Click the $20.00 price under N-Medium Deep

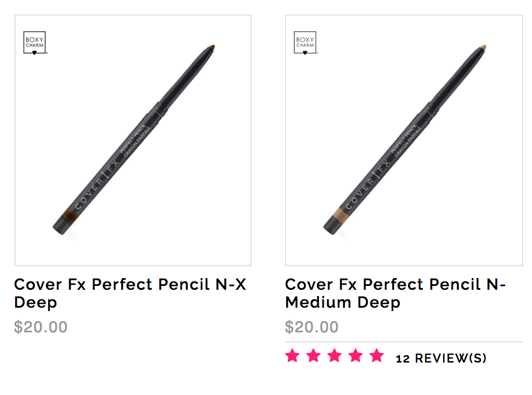coord(312,327)
